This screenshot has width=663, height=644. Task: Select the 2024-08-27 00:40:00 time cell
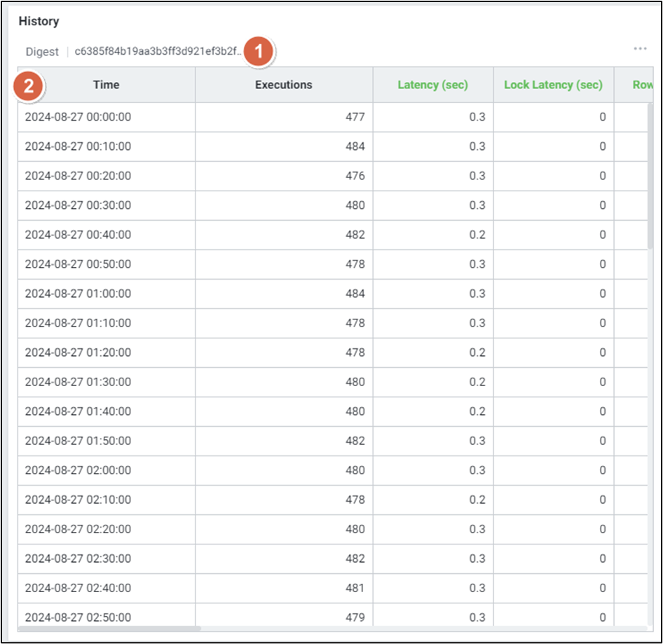(78, 235)
